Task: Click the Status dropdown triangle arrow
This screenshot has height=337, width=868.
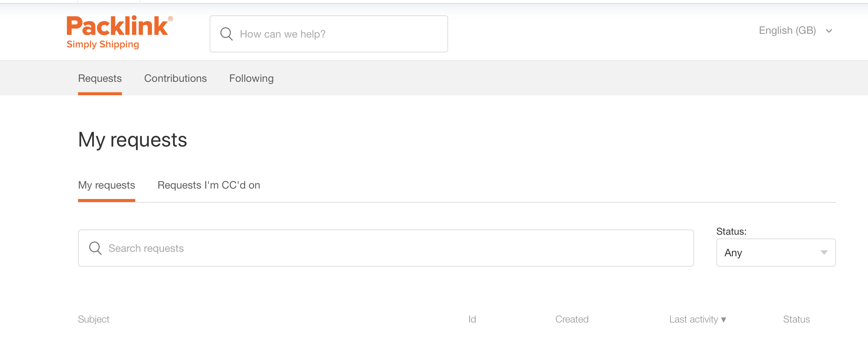Action: click(x=824, y=253)
